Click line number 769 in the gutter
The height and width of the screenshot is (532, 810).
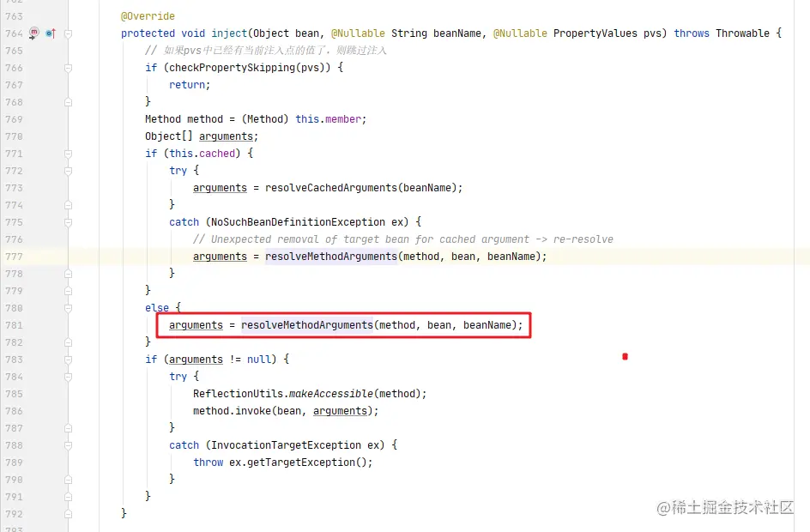tap(14, 119)
